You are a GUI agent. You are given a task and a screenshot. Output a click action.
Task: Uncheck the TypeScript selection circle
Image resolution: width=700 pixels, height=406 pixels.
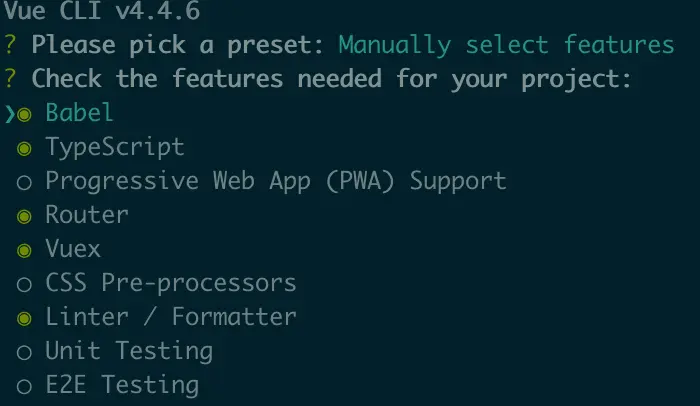(x=25, y=148)
